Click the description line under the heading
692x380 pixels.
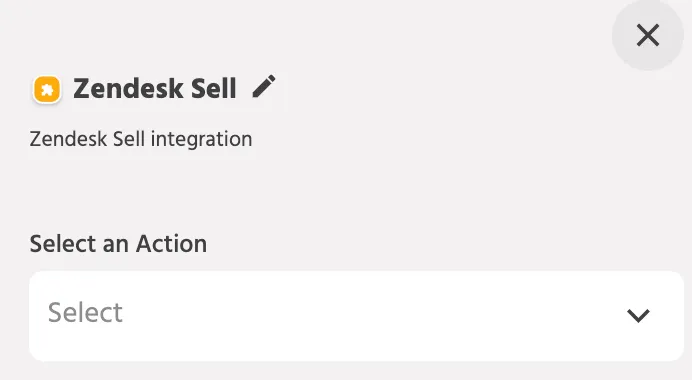tap(141, 139)
